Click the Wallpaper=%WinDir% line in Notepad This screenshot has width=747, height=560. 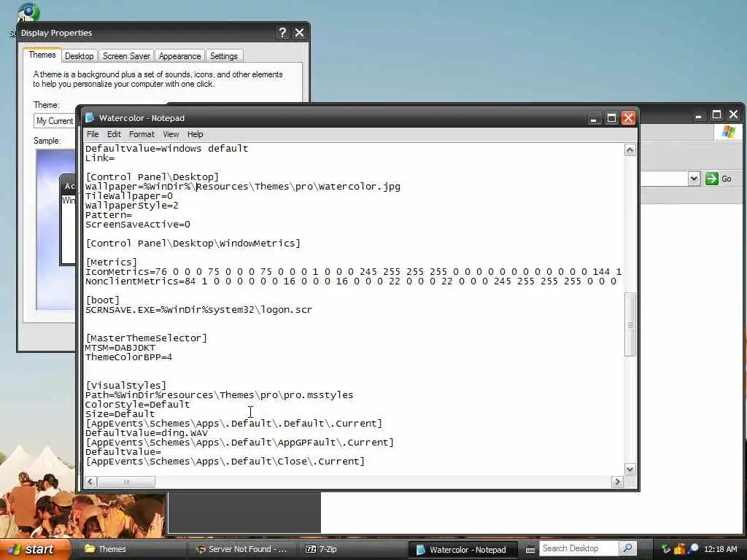click(242, 187)
